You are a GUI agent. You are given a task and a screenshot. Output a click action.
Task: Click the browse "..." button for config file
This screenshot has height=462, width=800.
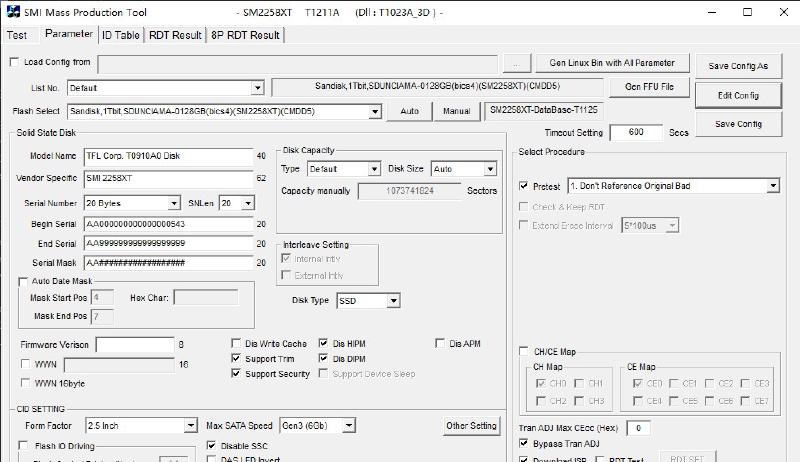click(515, 62)
